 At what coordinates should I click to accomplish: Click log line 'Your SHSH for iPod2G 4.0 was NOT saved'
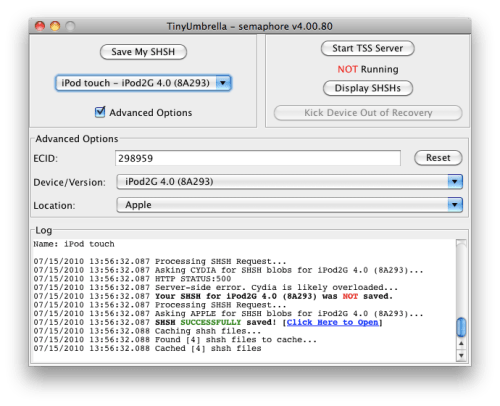(x=213, y=296)
